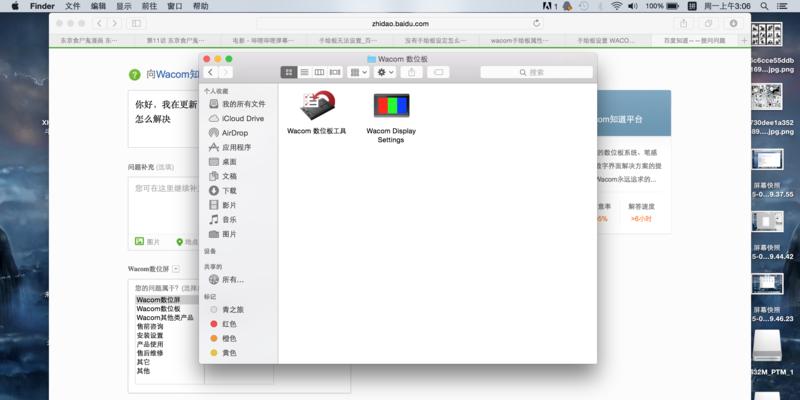Screen dimensions: 800x400
Task: Click the Finder search field
Action: pyautogui.click(x=536, y=72)
